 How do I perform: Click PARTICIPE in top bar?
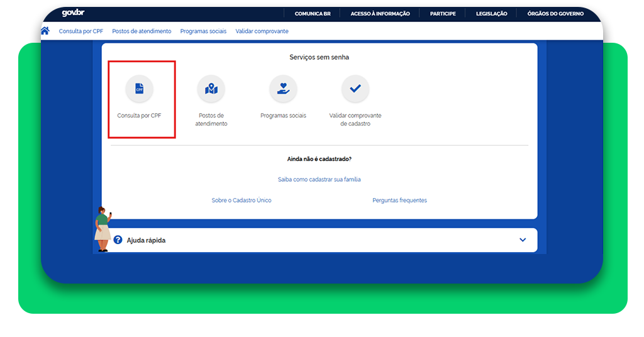click(443, 14)
